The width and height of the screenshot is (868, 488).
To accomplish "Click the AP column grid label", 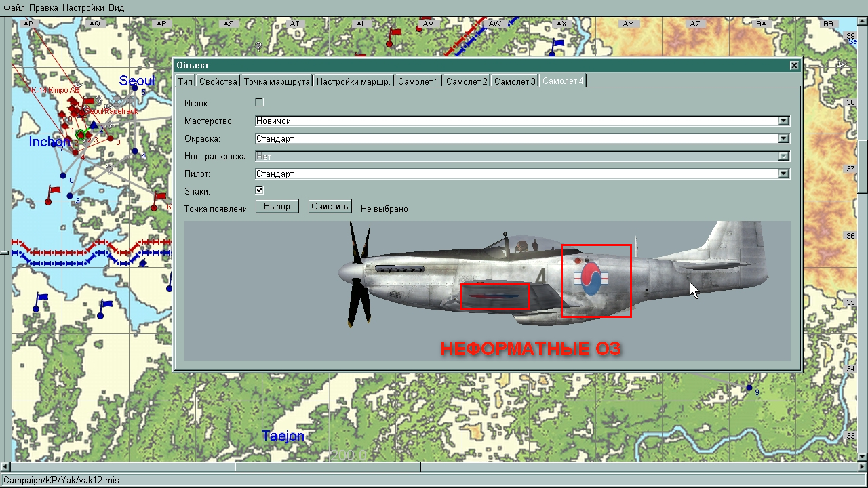I will (x=28, y=24).
